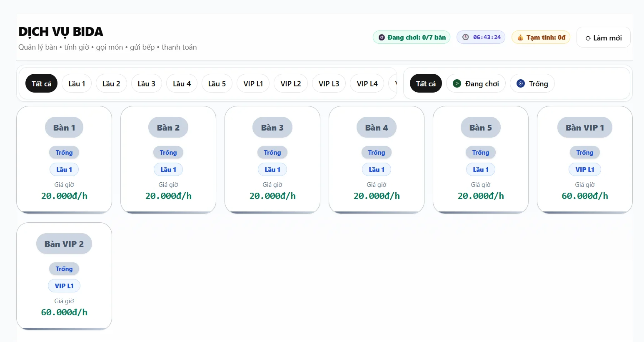Switch to the VIP L4 filter

(367, 83)
